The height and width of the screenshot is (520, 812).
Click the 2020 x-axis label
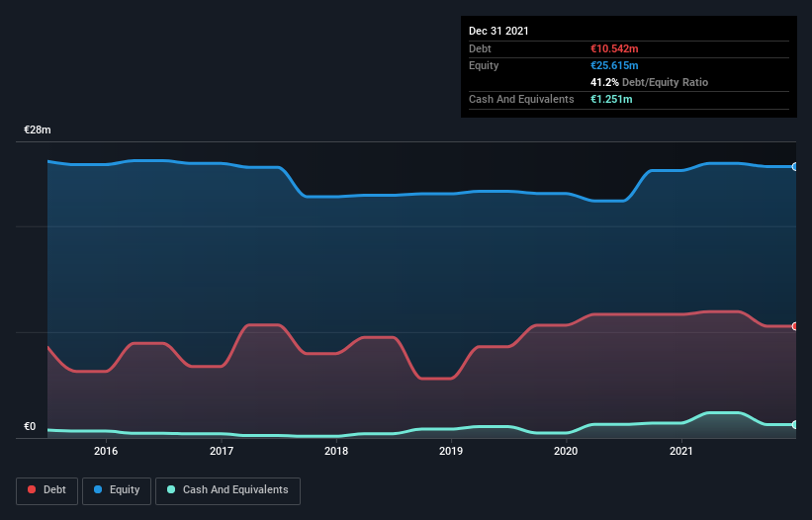[x=566, y=451]
